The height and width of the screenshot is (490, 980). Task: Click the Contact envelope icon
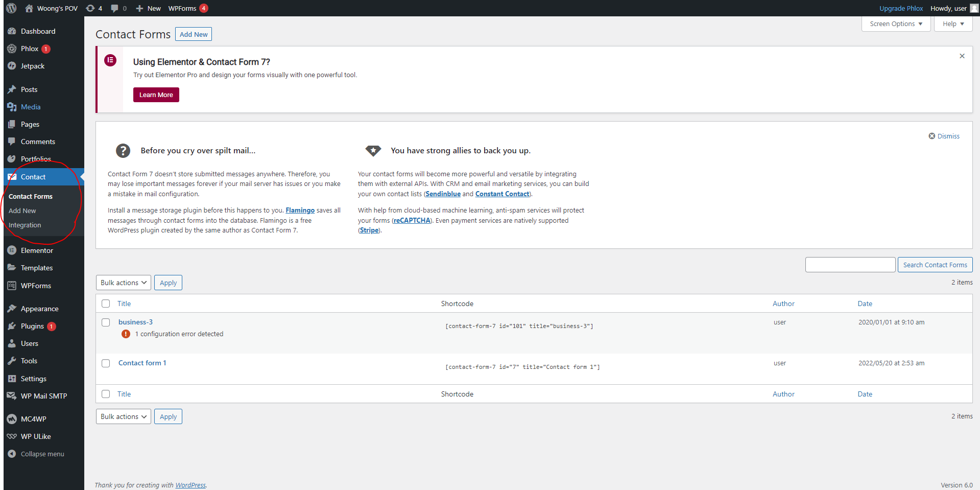(12, 177)
